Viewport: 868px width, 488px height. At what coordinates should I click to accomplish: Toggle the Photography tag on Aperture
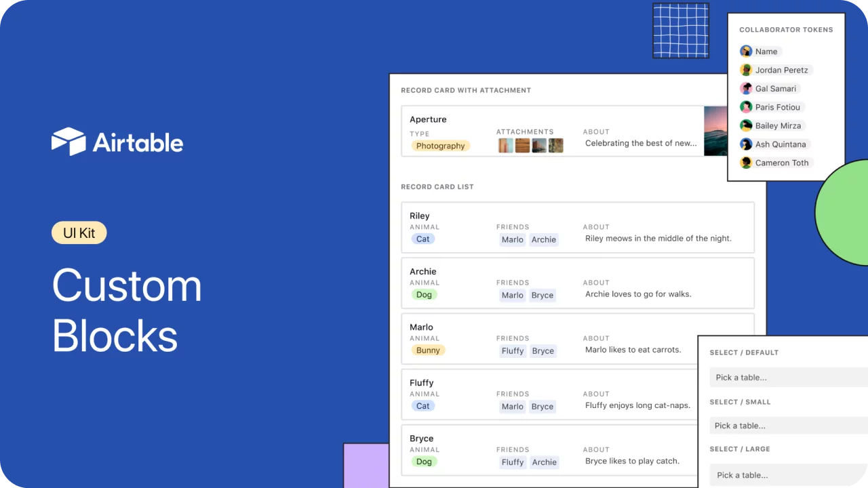coord(440,146)
